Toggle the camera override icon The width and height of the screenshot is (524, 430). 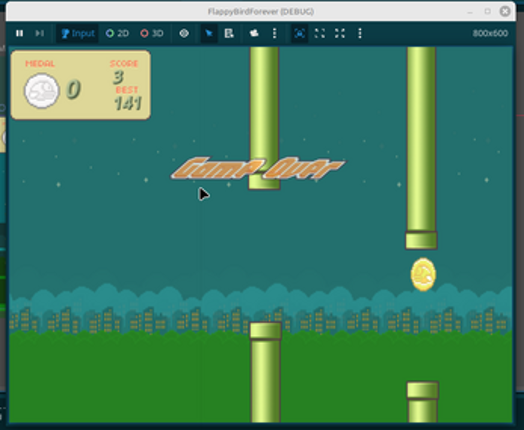(x=254, y=33)
